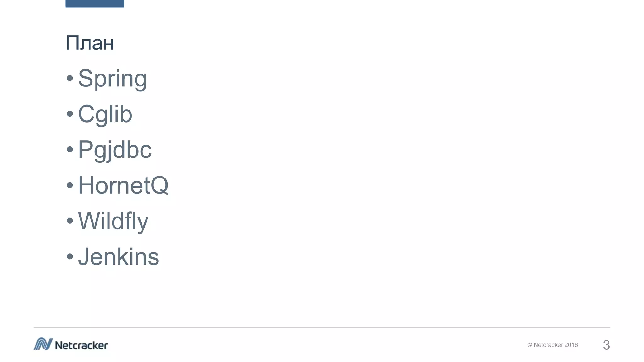644x362 pixels.
Task: Click the Wildfly bullet text
Action: (x=113, y=221)
